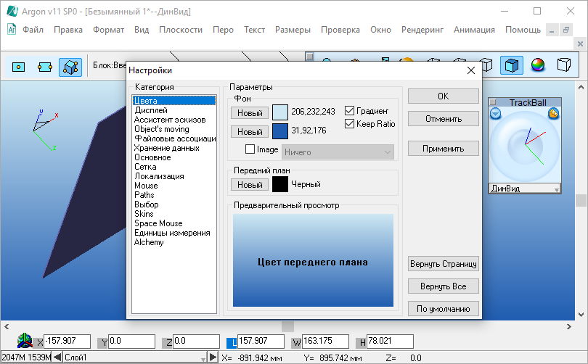
Task: Open the Анимация menu
Action: click(474, 30)
